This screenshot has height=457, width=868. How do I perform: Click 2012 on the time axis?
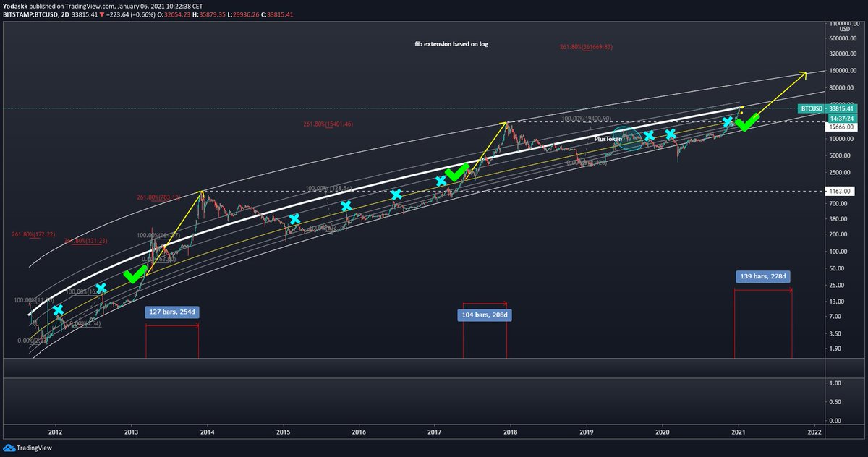tap(55, 432)
